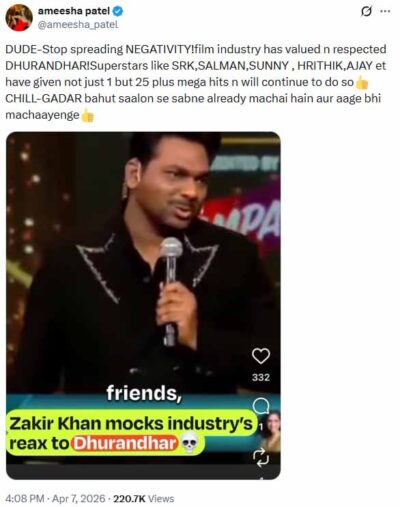View the 220.7K Views analytics

coord(143,499)
